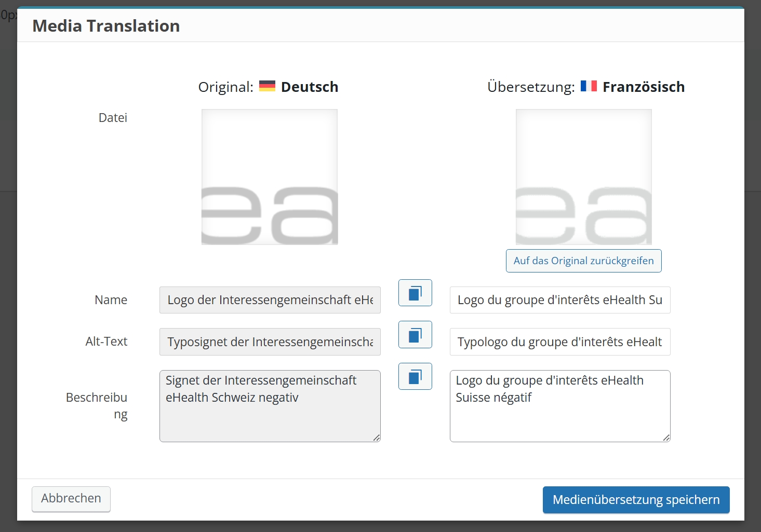Click the German original Alt-Text field
This screenshot has width=761, height=532.
click(x=270, y=342)
